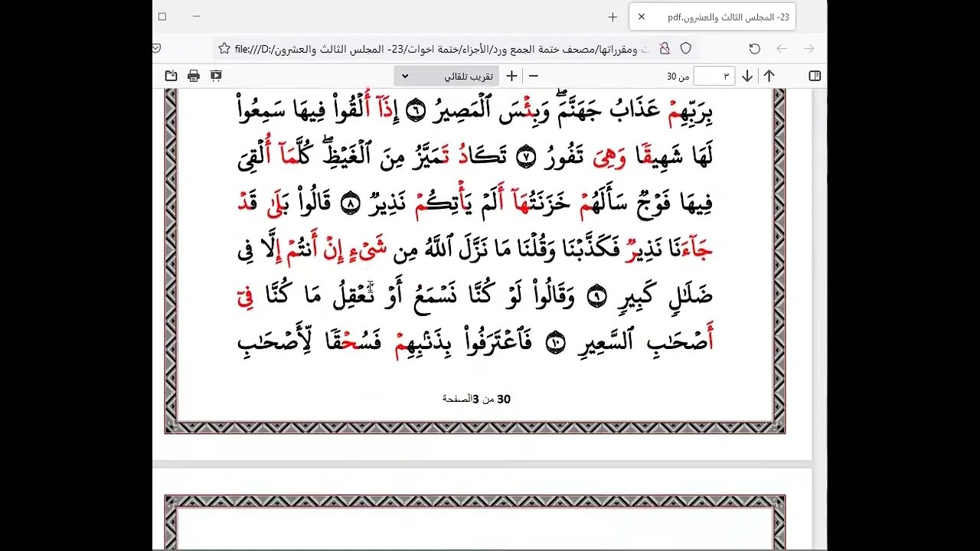The width and height of the screenshot is (980, 551).
Task: Zoom in with the plus button
Action: [511, 76]
